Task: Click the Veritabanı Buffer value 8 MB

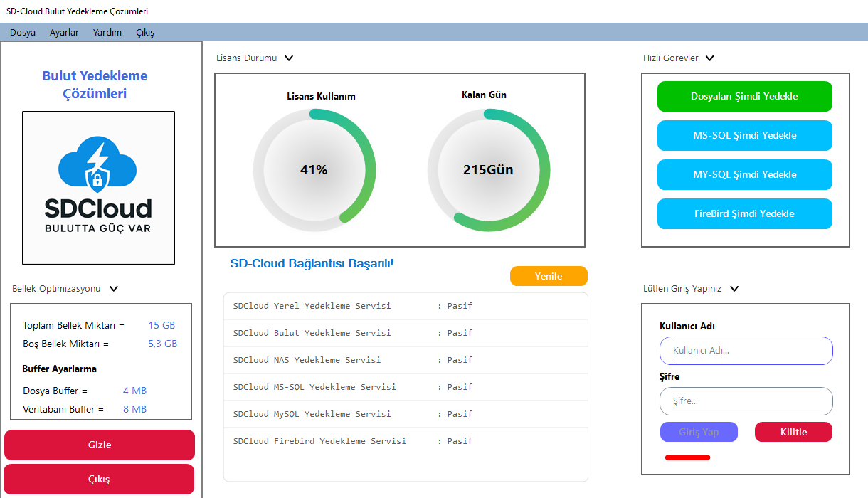Action: (x=134, y=410)
